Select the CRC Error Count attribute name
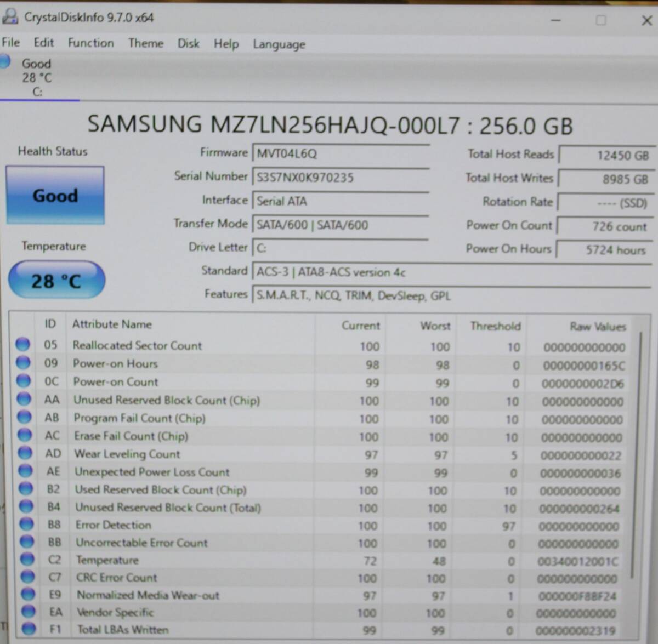The image size is (658, 644). click(116, 578)
